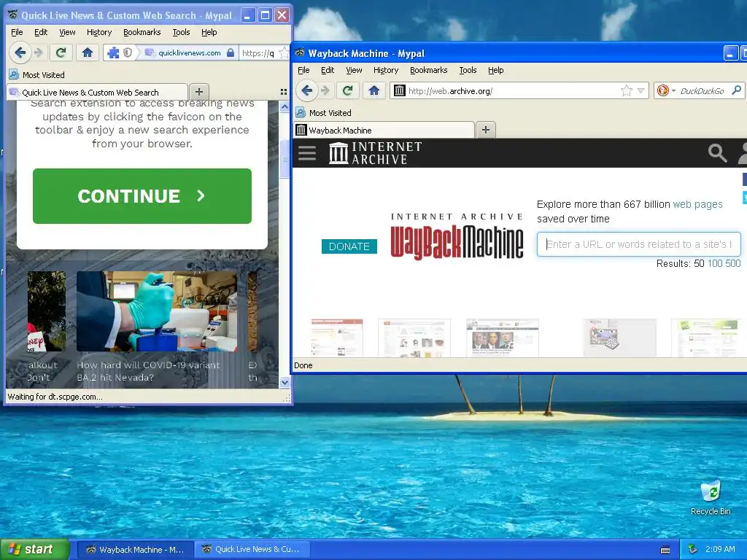
Task: Open Tools menu in Quick Live News window
Action: coord(181,32)
